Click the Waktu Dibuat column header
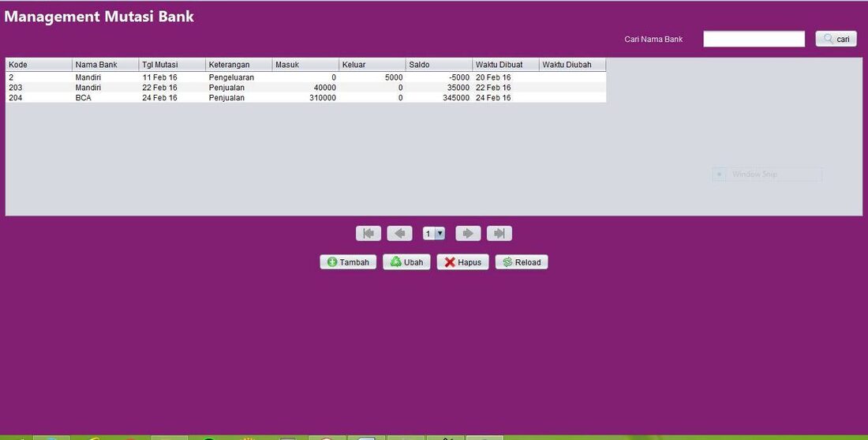 pos(506,65)
